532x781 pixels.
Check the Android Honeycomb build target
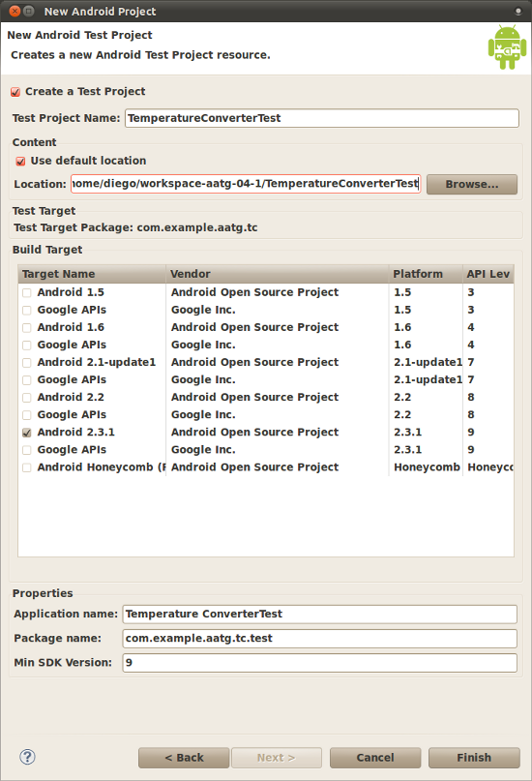coord(27,467)
